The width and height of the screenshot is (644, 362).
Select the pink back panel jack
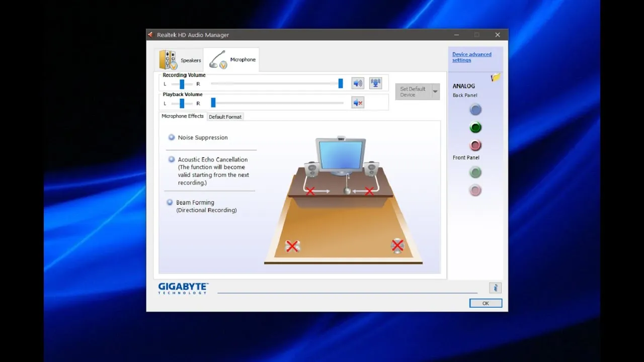[x=475, y=146]
